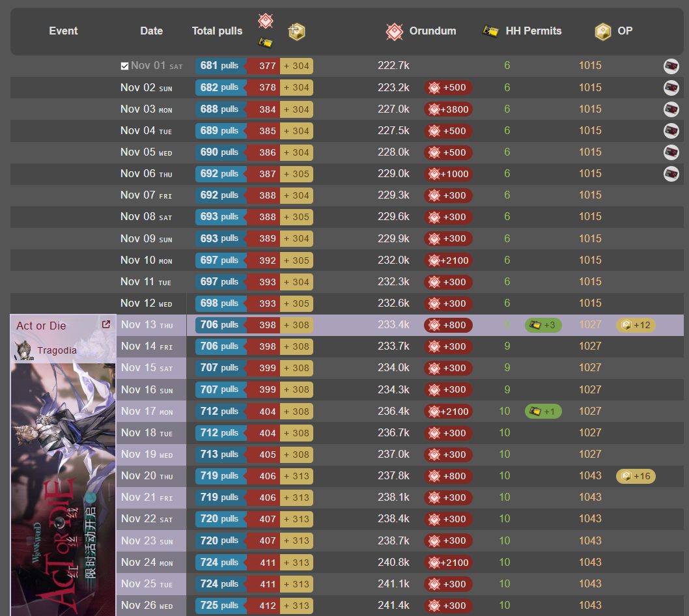Image resolution: width=689 pixels, height=616 pixels.
Task: Click the HH Permits column header label
Action: coord(533,31)
